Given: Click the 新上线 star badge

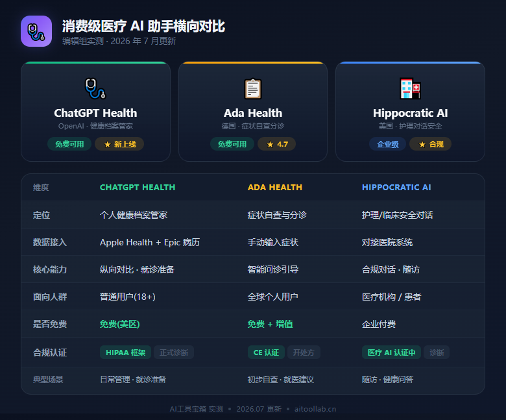Looking at the screenshot, I should point(119,144).
